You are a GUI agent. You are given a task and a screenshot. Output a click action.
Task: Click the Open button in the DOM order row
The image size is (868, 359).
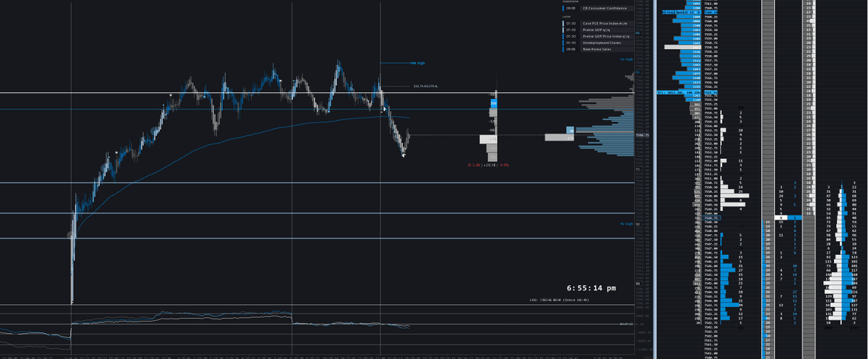(679, 12)
